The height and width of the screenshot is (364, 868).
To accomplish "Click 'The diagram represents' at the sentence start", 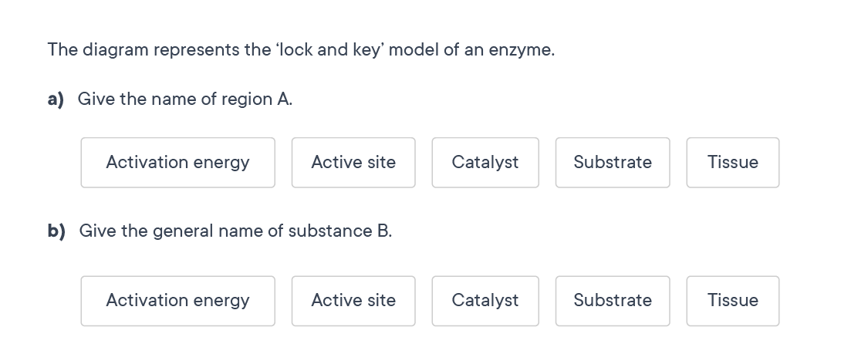I will pyautogui.click(x=120, y=50).
